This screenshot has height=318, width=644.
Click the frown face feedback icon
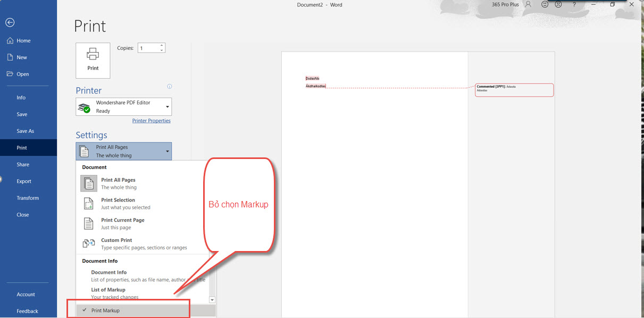[558, 5]
